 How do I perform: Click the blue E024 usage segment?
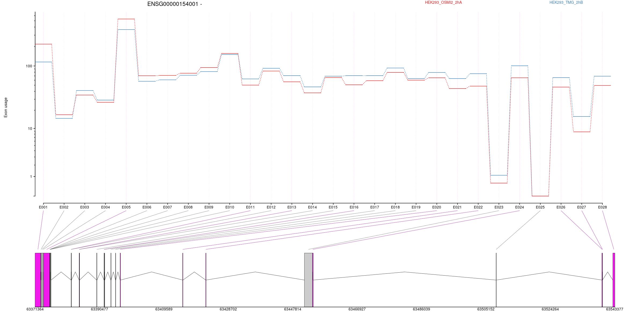(519, 66)
